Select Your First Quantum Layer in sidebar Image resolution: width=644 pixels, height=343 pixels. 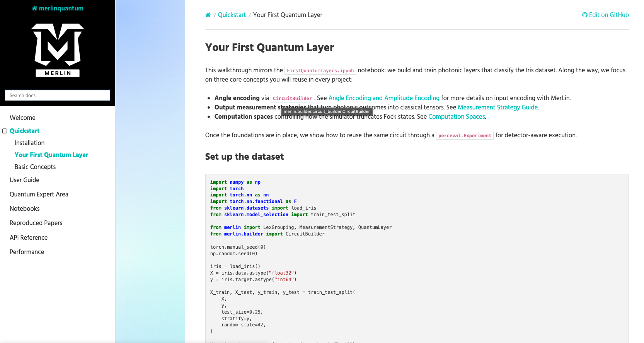(x=51, y=155)
